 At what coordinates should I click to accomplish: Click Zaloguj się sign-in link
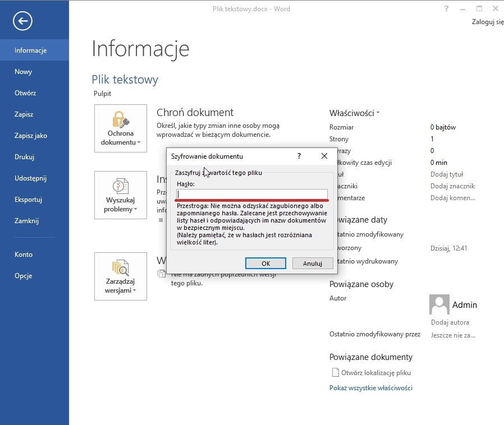[x=487, y=23]
